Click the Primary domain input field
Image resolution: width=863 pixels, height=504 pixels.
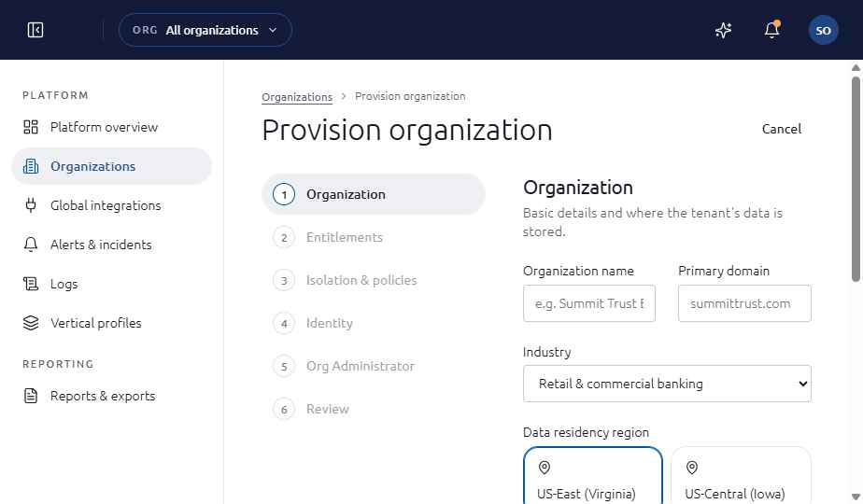coord(744,303)
